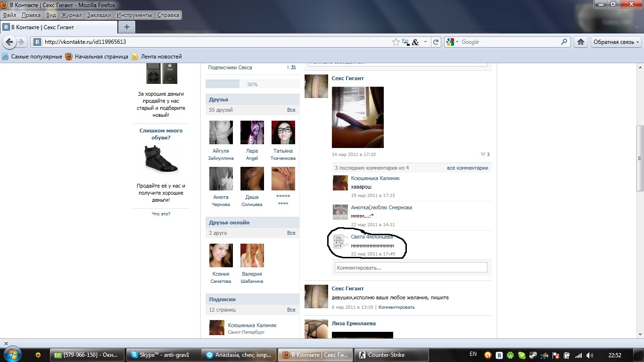Switch to Counter-Strike on the taskbar
644x362 pixels.
tap(392, 355)
